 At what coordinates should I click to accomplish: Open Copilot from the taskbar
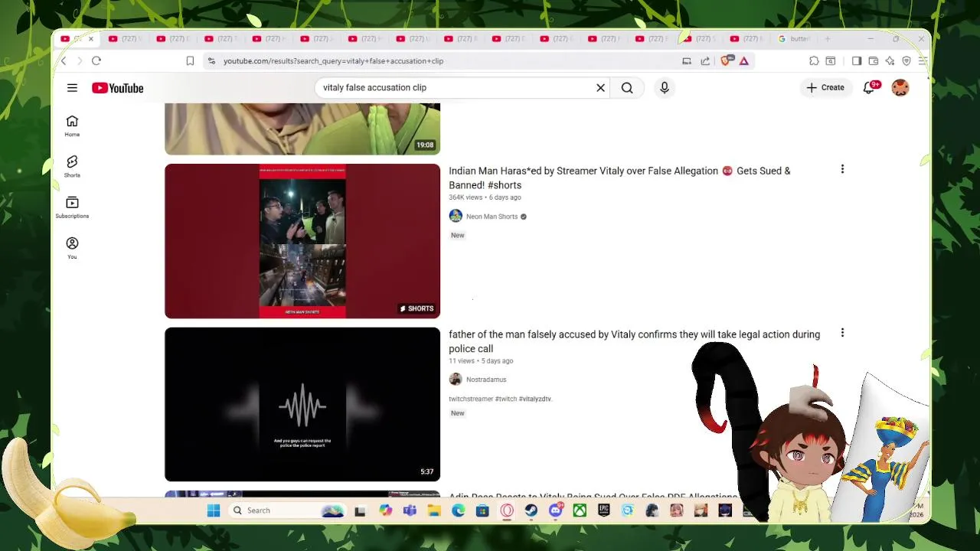(x=385, y=510)
